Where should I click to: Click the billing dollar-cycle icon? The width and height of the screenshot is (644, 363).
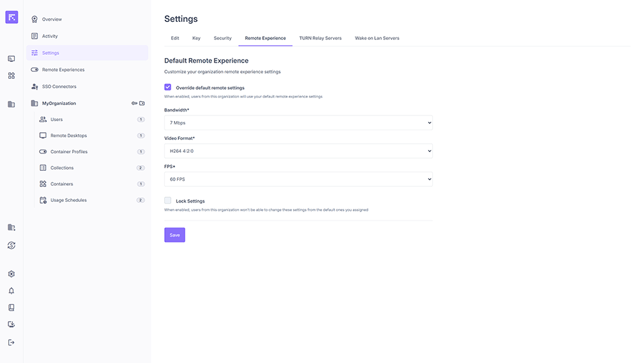pos(11,245)
